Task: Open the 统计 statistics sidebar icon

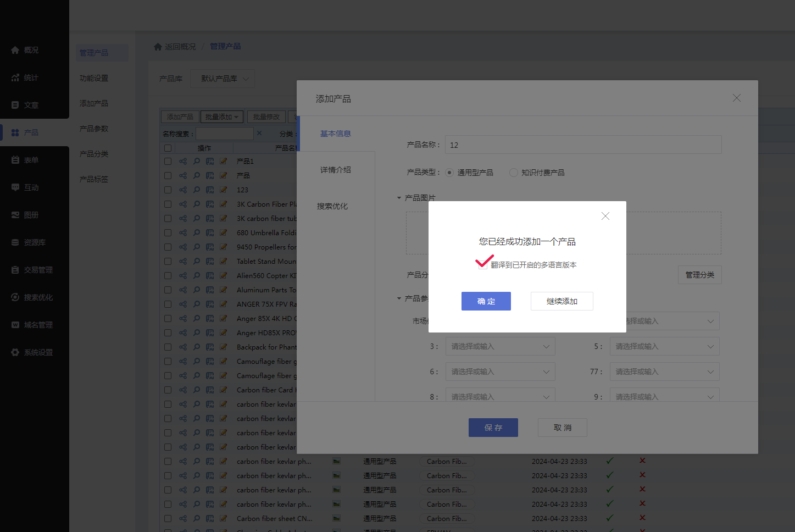Action: [x=15, y=77]
